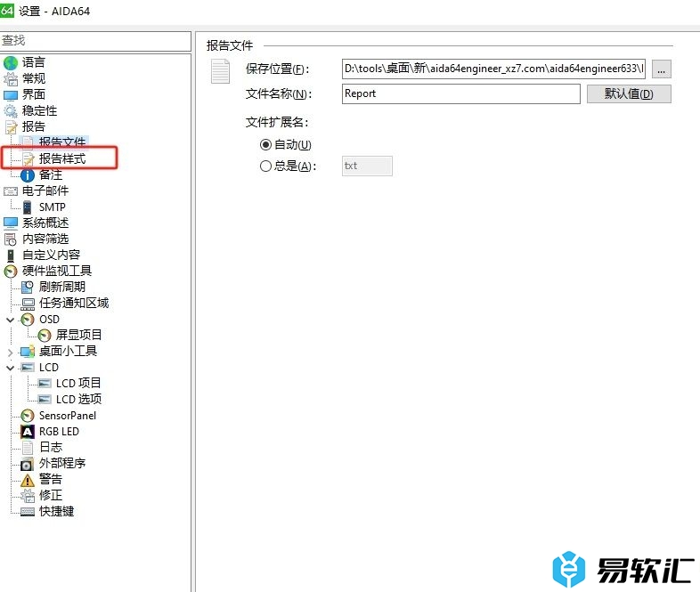
Task: Click the icon beside 任务通知区域
Action: coord(28,304)
